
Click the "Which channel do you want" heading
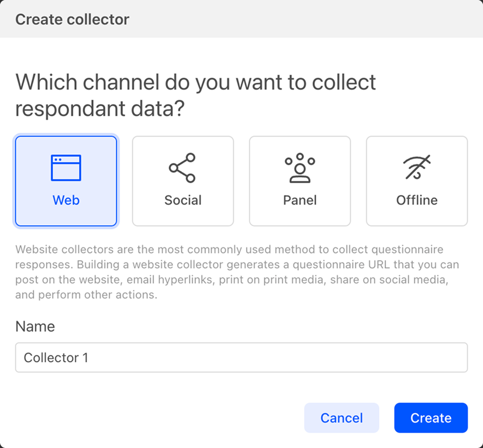(196, 95)
